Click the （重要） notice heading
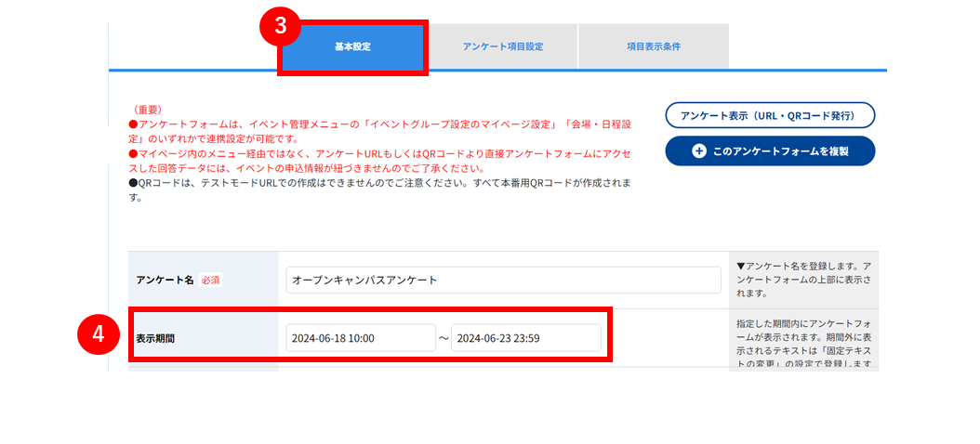 tap(148, 110)
